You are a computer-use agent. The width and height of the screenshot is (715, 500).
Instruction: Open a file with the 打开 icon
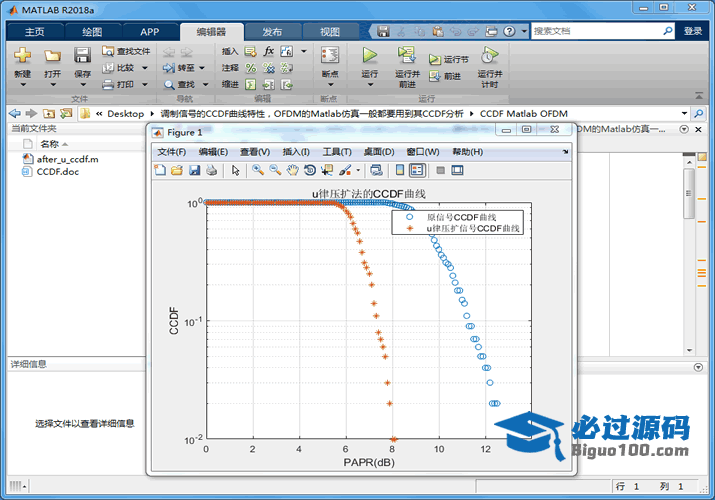pyautogui.click(x=52, y=56)
